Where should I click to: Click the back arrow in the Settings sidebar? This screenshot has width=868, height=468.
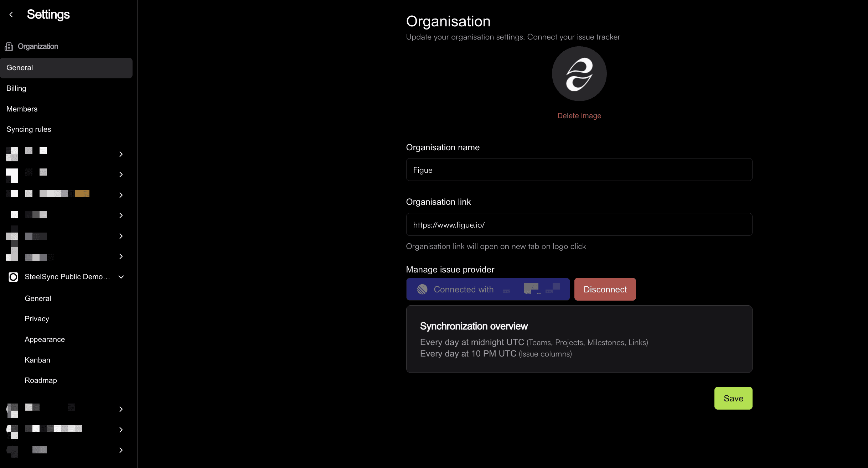(11, 14)
